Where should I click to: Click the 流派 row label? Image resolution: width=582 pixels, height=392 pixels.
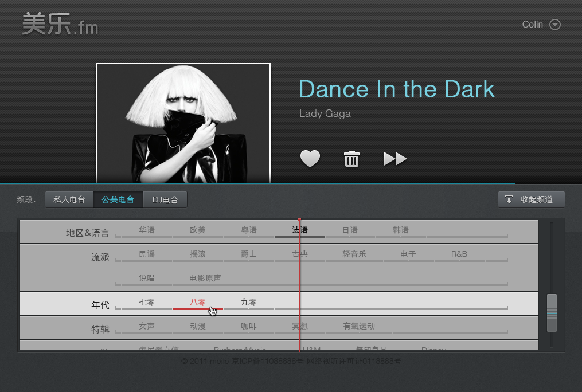(x=100, y=257)
